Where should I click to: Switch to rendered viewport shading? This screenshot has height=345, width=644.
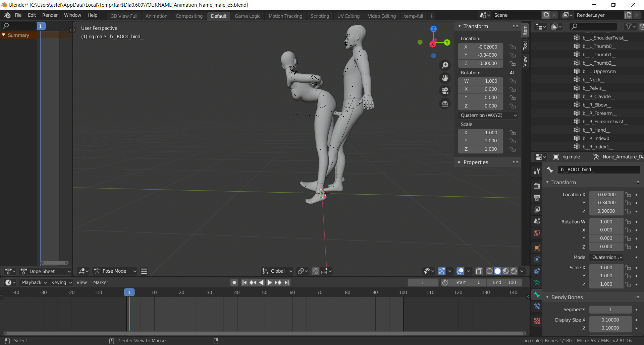pyautogui.click(x=514, y=271)
